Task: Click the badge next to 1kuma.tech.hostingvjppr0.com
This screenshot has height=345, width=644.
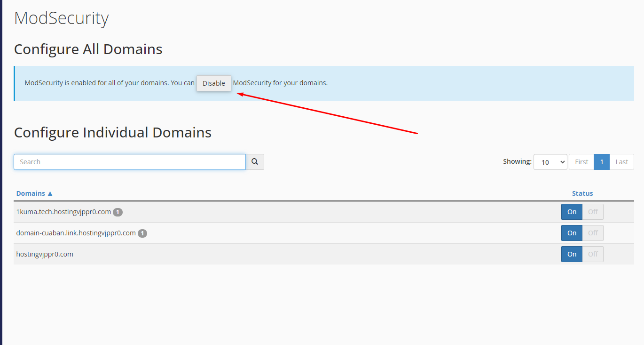Action: 118,212
